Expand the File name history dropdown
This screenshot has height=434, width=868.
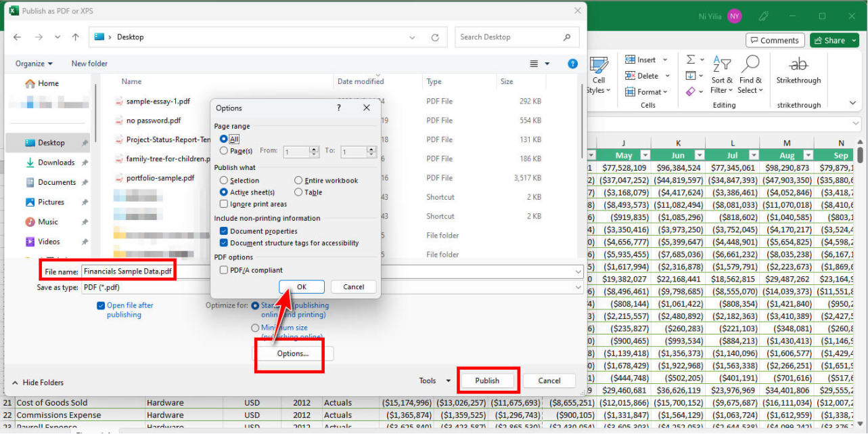(577, 272)
